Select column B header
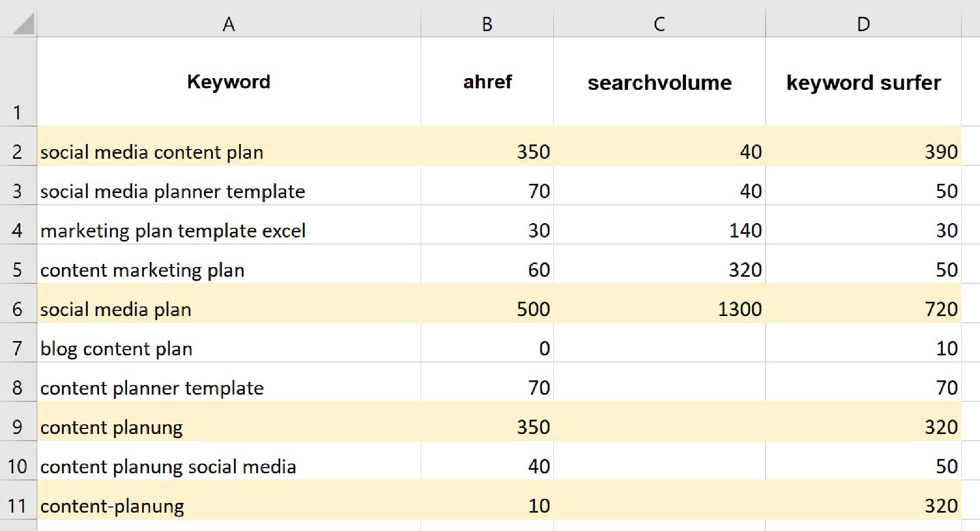This screenshot has height=531, width=980. [x=487, y=24]
